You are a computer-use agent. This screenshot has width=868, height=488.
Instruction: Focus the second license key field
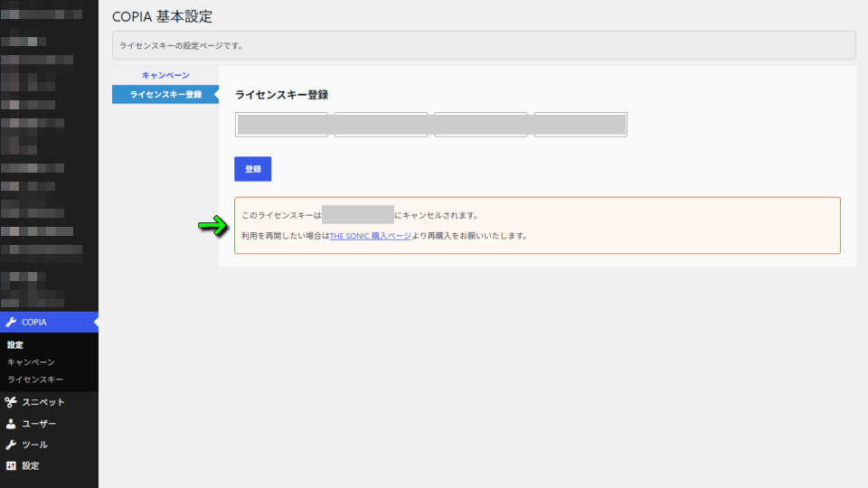(x=381, y=125)
